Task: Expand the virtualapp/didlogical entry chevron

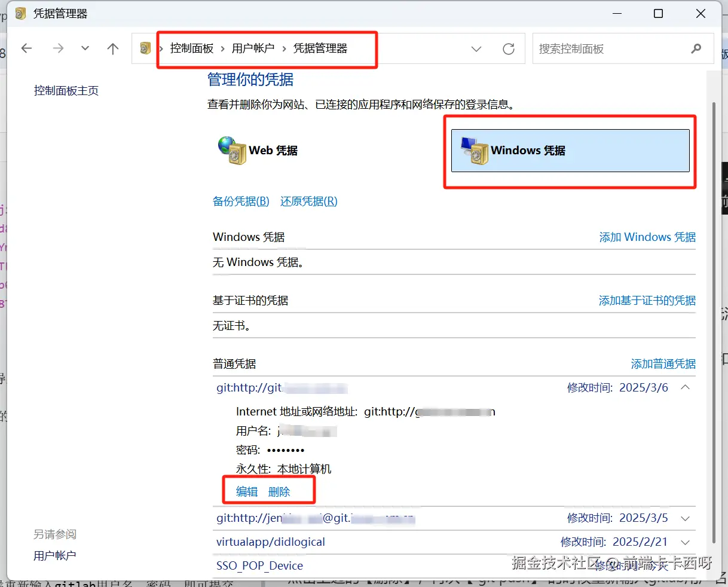Action: click(686, 542)
